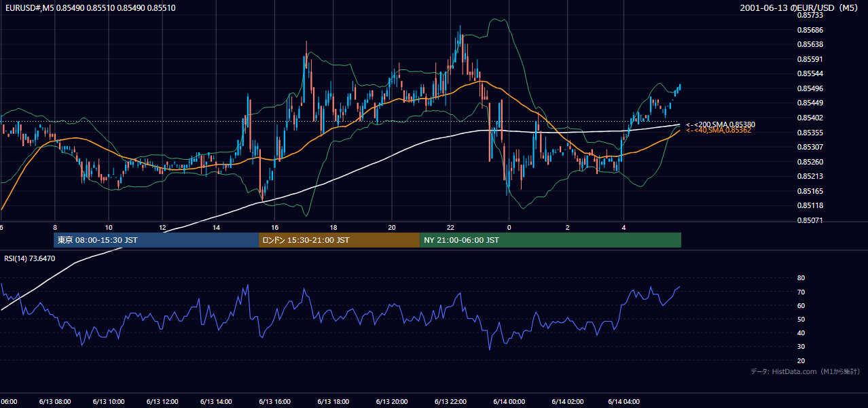This screenshot has height=408, width=868.
Task: Click price axis value 0.85544
Action: point(810,73)
